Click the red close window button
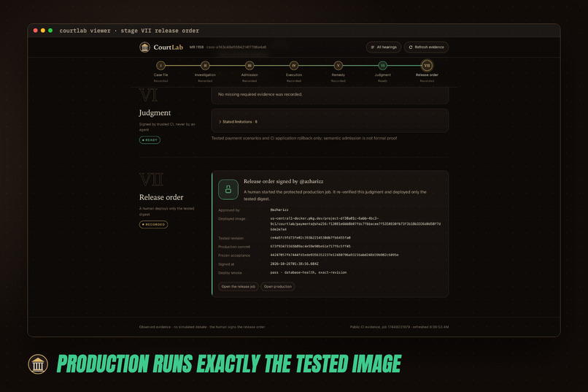Viewport: 588px width, 392px height. pyautogui.click(x=35, y=31)
